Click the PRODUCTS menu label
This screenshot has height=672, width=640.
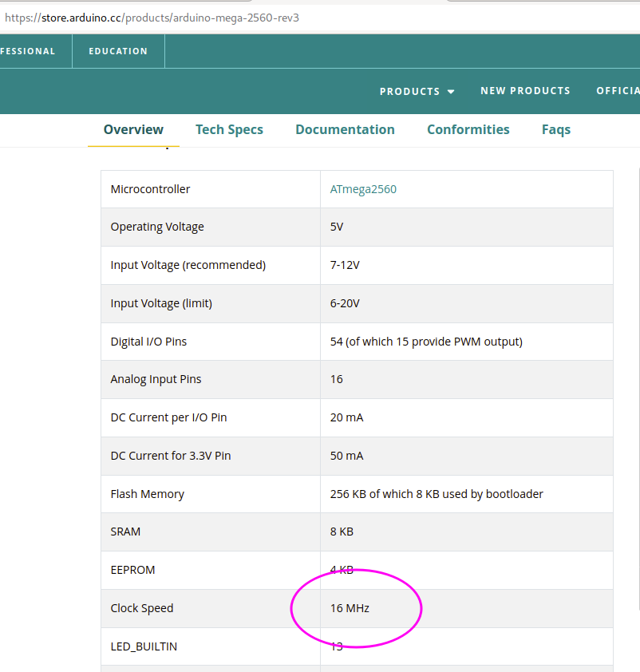pos(409,91)
